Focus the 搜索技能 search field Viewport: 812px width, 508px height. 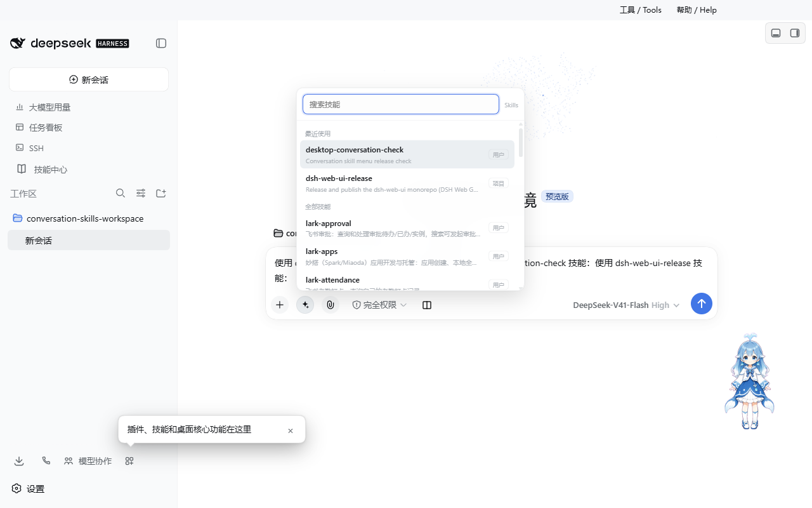pyautogui.click(x=401, y=104)
